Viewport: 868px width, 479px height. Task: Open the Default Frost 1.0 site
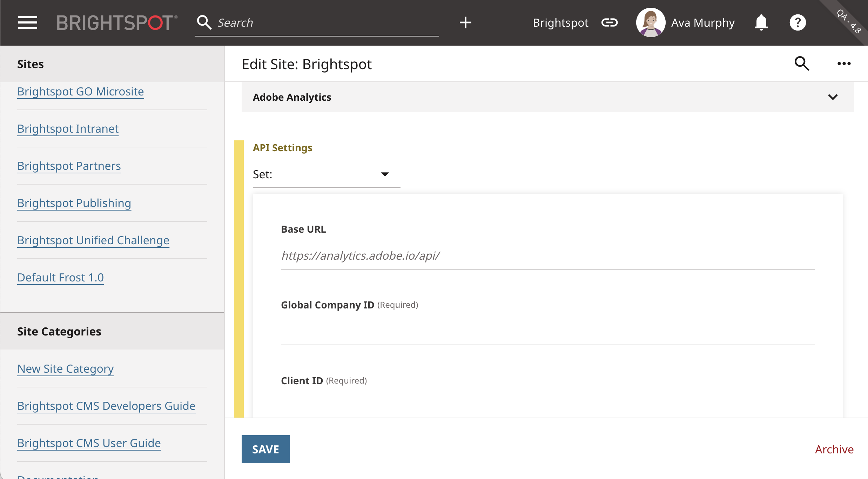point(61,278)
